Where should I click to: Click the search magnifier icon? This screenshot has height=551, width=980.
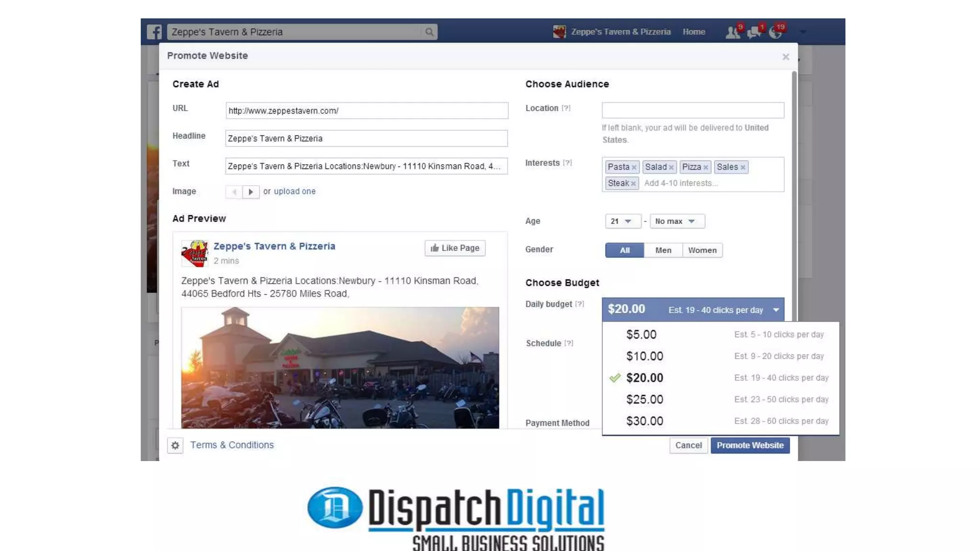click(429, 32)
